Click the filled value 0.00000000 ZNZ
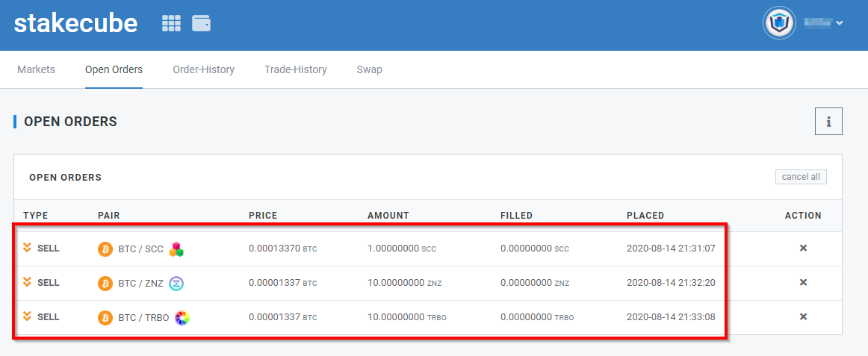868x356 pixels. [x=535, y=283]
